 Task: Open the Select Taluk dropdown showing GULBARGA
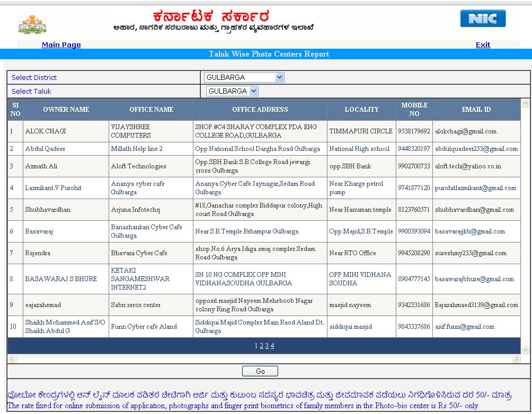coord(232,91)
